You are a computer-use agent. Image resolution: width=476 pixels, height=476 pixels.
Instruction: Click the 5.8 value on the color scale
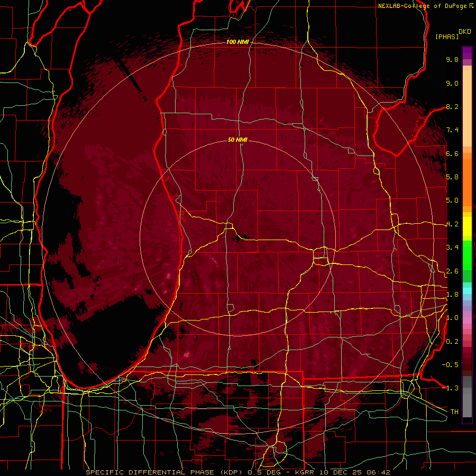pyautogui.click(x=452, y=177)
